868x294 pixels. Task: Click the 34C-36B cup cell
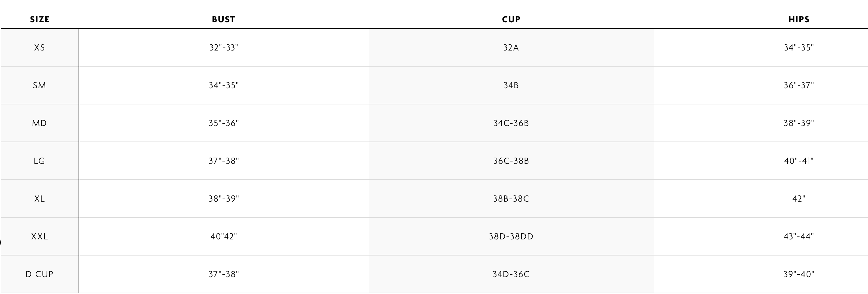tap(511, 123)
